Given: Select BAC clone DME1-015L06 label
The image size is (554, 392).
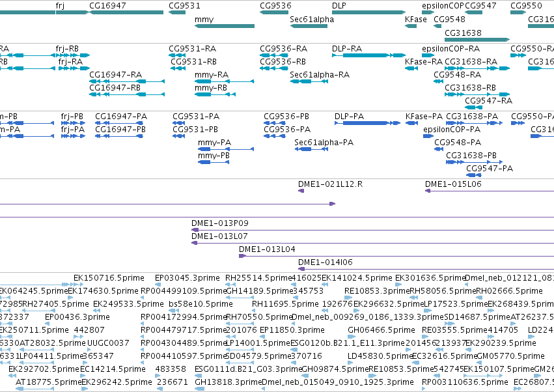Looking at the screenshot, I should (453, 184).
